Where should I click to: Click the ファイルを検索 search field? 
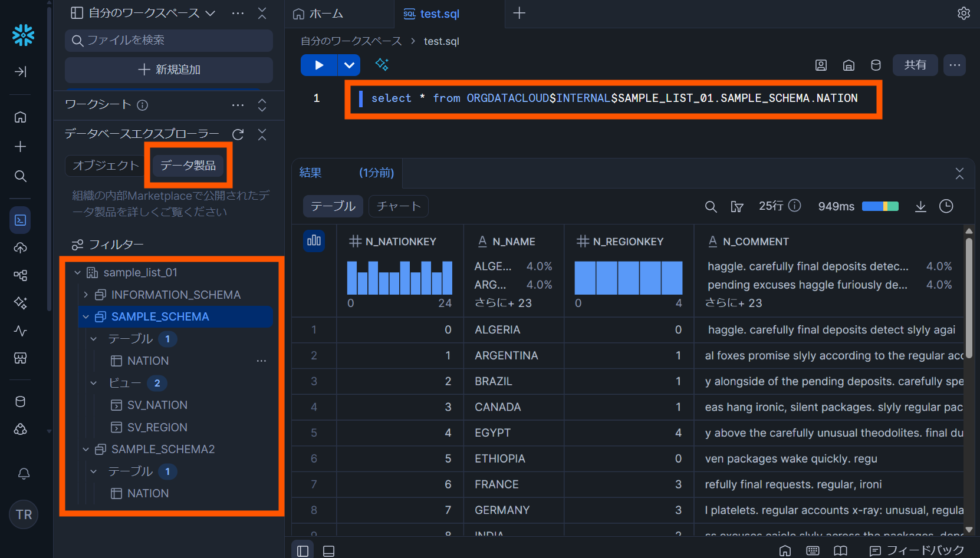pyautogui.click(x=169, y=40)
